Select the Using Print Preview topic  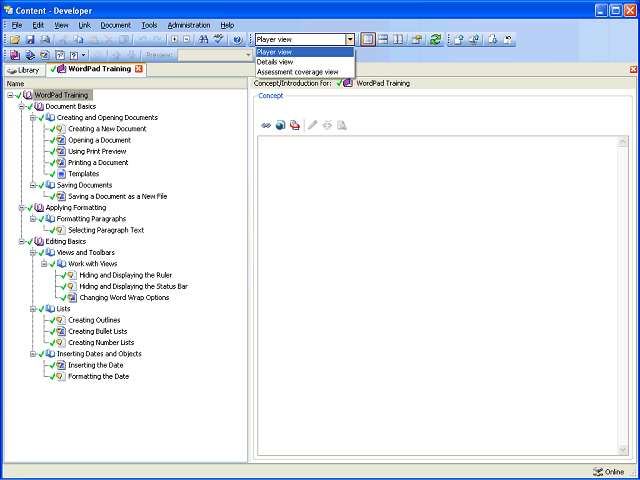pos(97,151)
